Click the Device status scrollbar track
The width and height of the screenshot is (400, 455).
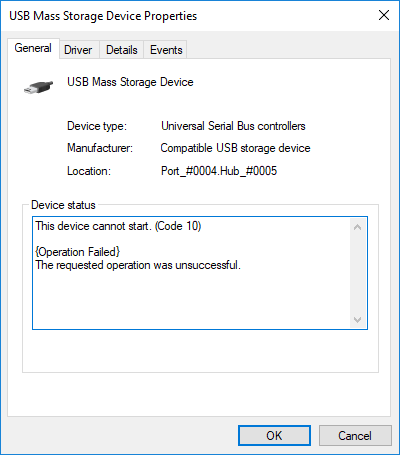357,273
